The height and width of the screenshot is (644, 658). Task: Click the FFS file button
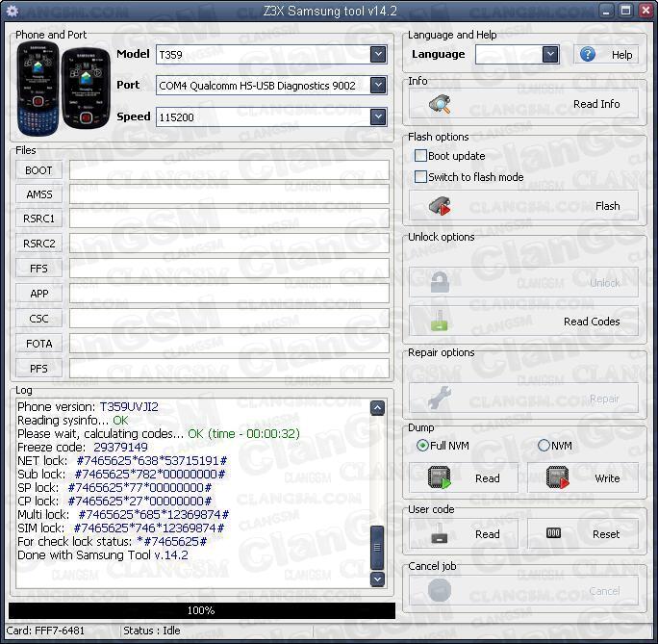click(38, 269)
